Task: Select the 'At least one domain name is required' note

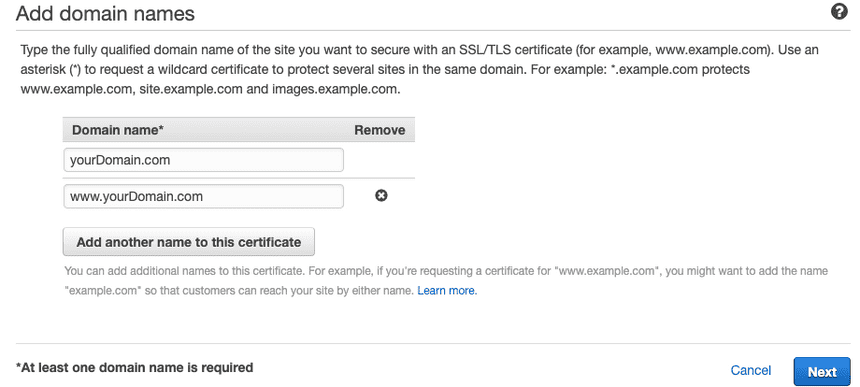Action: 134,367
